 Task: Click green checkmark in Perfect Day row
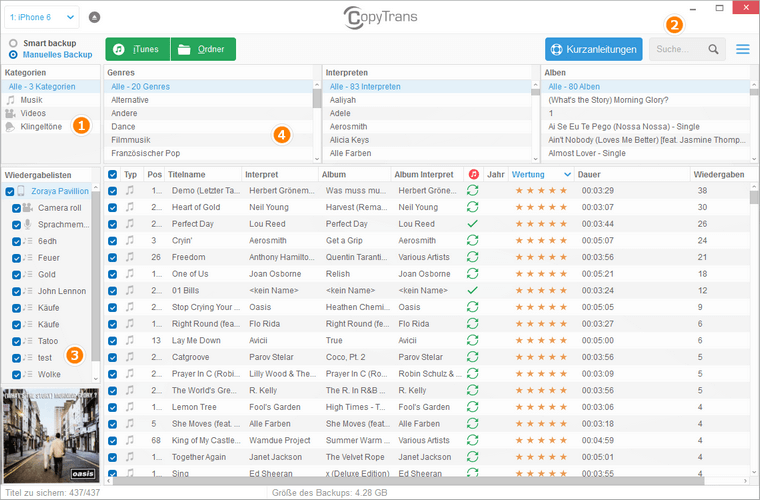tap(472, 224)
